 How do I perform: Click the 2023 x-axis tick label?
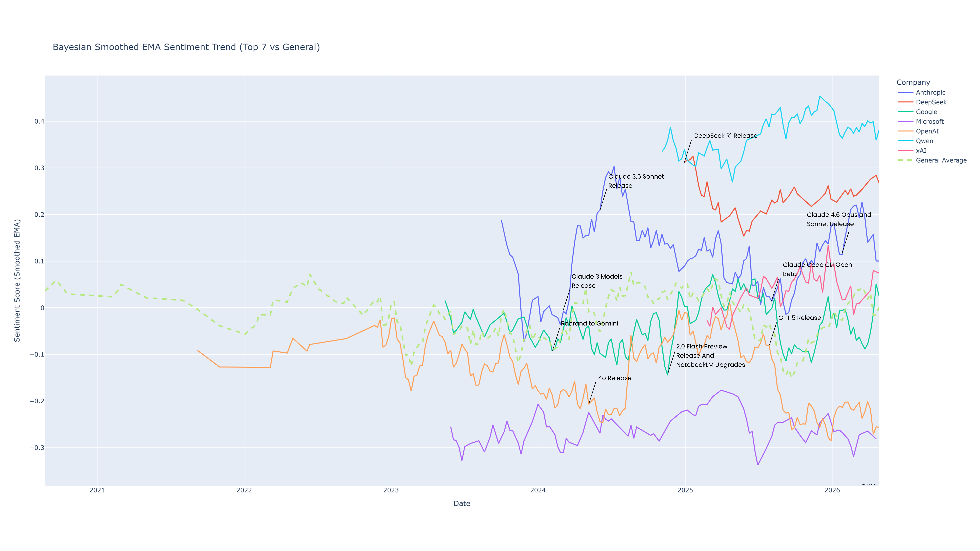pos(391,490)
